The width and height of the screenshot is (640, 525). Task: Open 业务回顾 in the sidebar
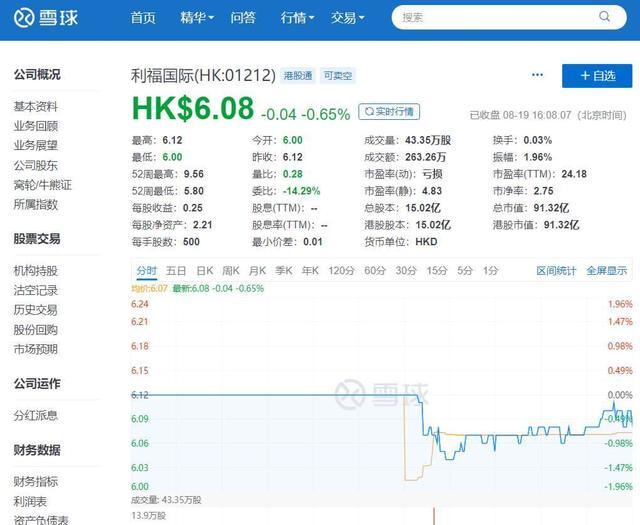pos(36,126)
